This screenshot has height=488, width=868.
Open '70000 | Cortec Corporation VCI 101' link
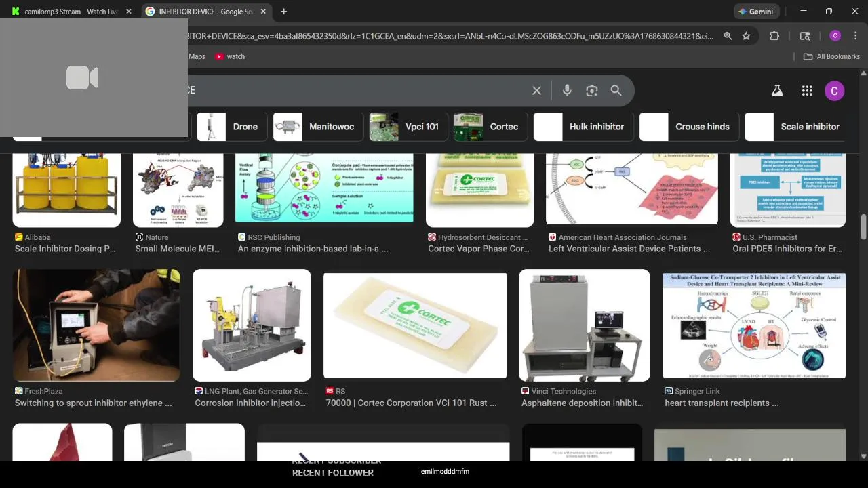[411, 403]
